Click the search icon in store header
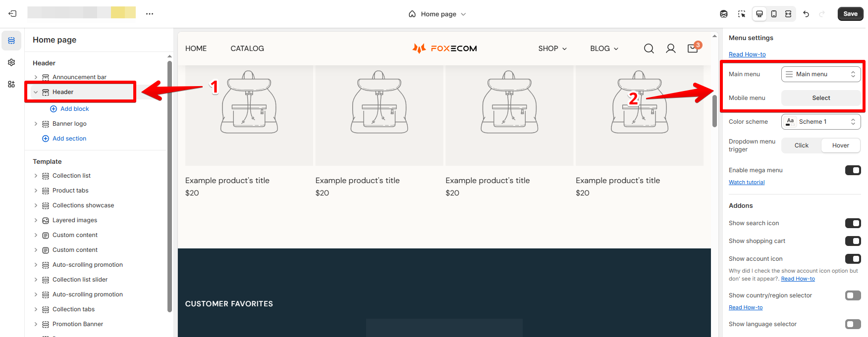This screenshot has width=868, height=337. pos(649,48)
